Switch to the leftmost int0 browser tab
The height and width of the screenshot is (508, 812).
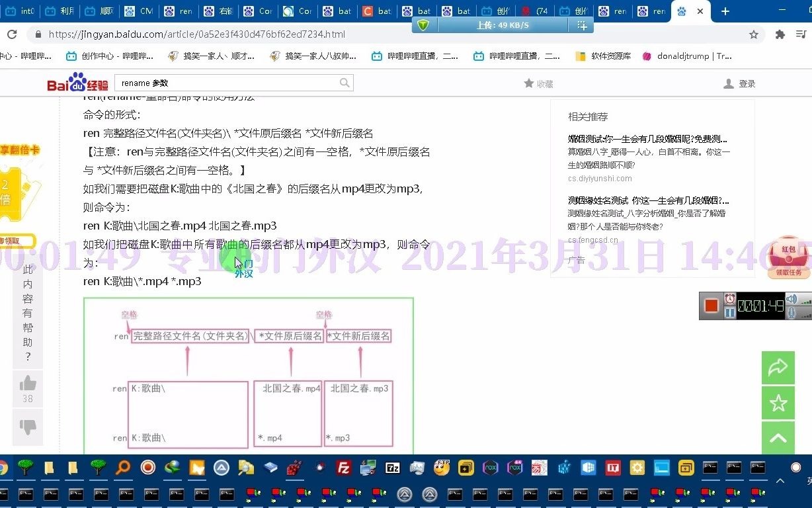point(20,11)
